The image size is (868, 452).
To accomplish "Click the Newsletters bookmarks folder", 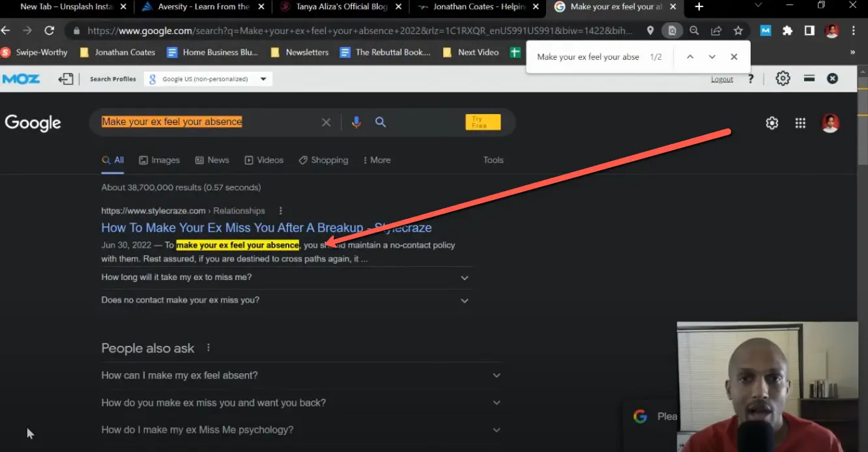I will [306, 52].
